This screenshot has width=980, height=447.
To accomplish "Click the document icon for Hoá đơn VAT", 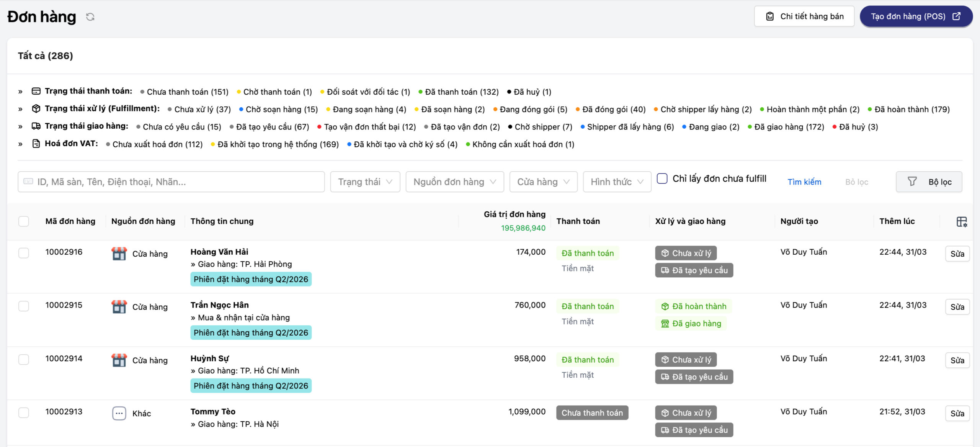I will (36, 144).
